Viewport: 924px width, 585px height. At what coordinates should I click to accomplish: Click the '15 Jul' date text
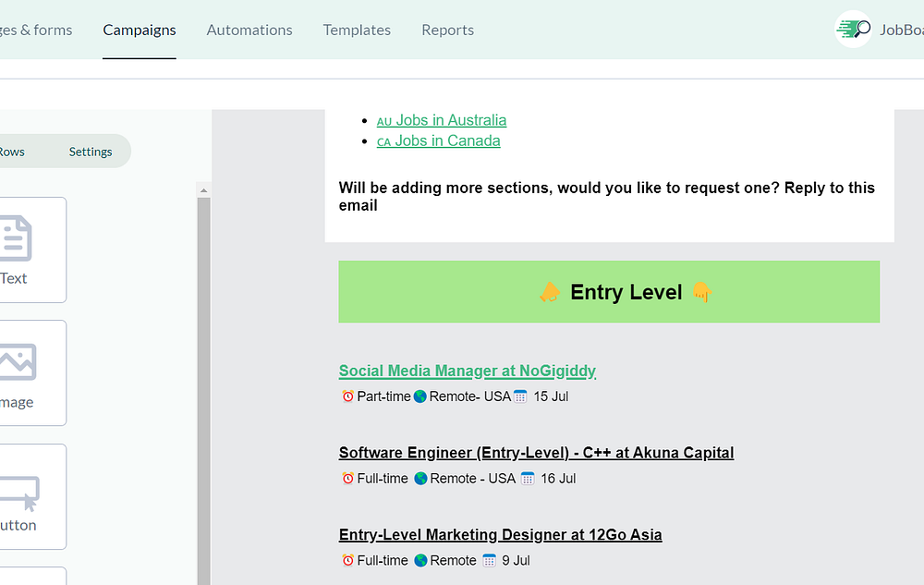(551, 396)
